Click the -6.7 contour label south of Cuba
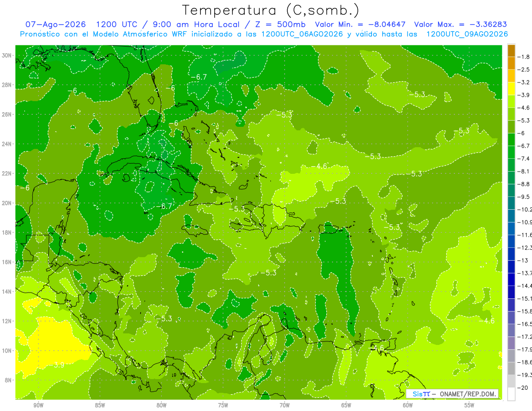Screen dimensions: 532x411 click(164, 206)
